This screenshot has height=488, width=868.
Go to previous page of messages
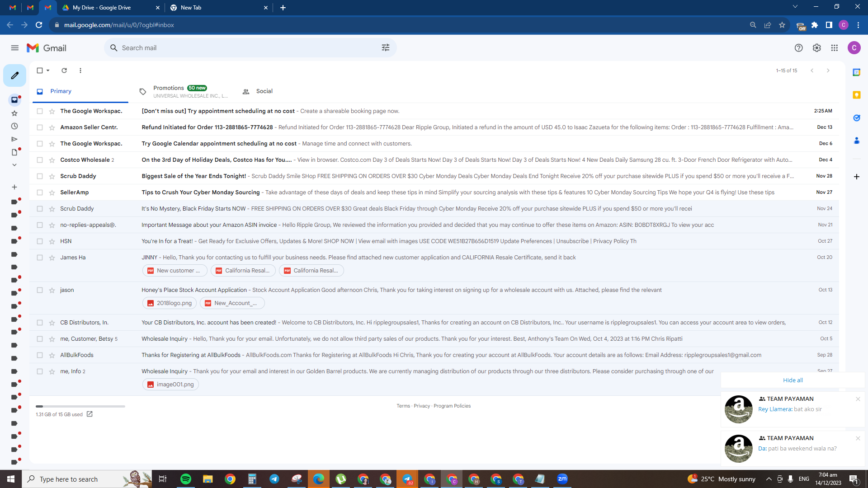pyautogui.click(x=812, y=70)
